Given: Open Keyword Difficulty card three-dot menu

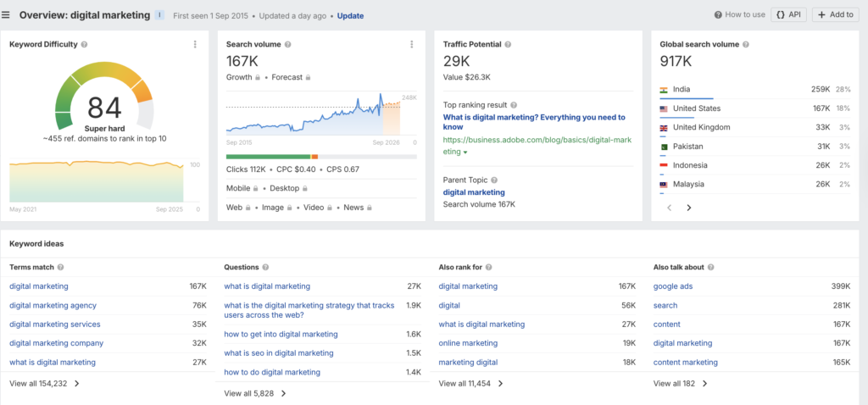Looking at the screenshot, I should (x=195, y=45).
